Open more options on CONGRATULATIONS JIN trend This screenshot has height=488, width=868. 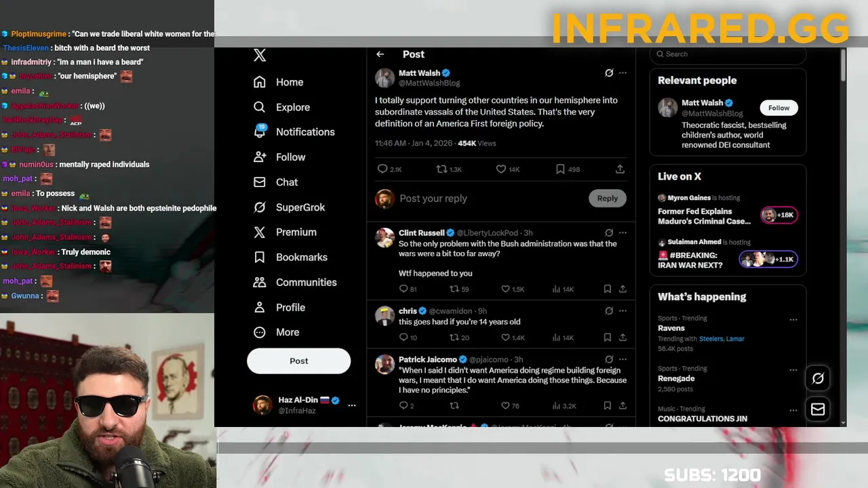793,411
